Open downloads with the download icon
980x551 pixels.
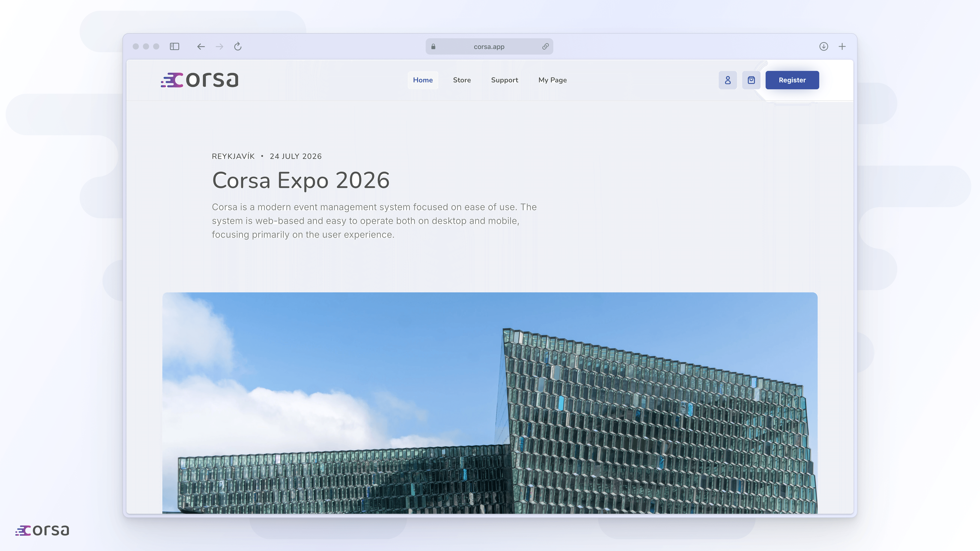point(824,46)
